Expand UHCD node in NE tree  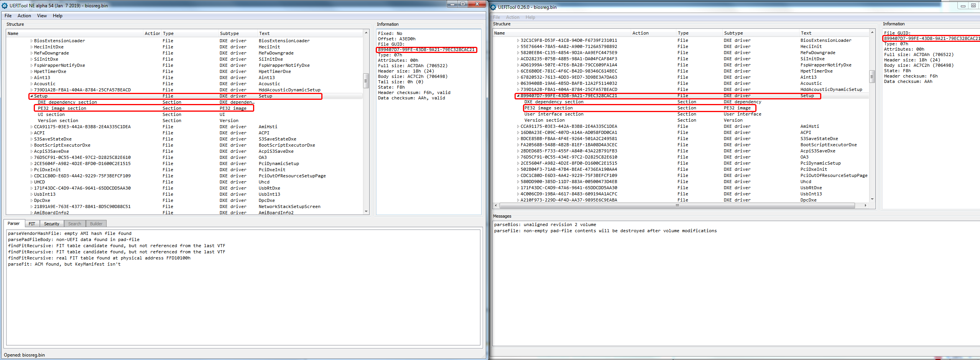click(31, 182)
